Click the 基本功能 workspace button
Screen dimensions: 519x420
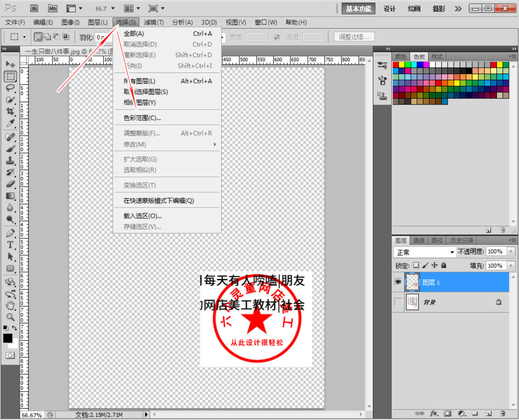[358, 8]
